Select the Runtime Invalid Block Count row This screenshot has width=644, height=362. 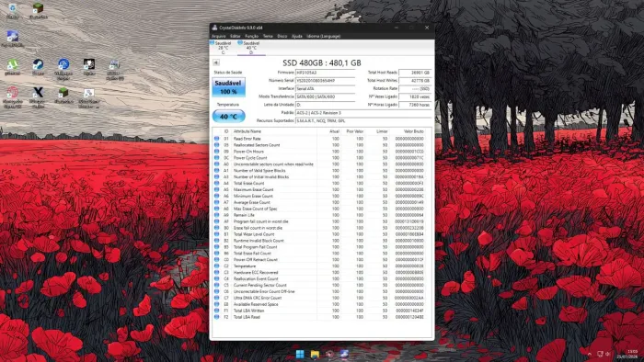click(x=319, y=241)
